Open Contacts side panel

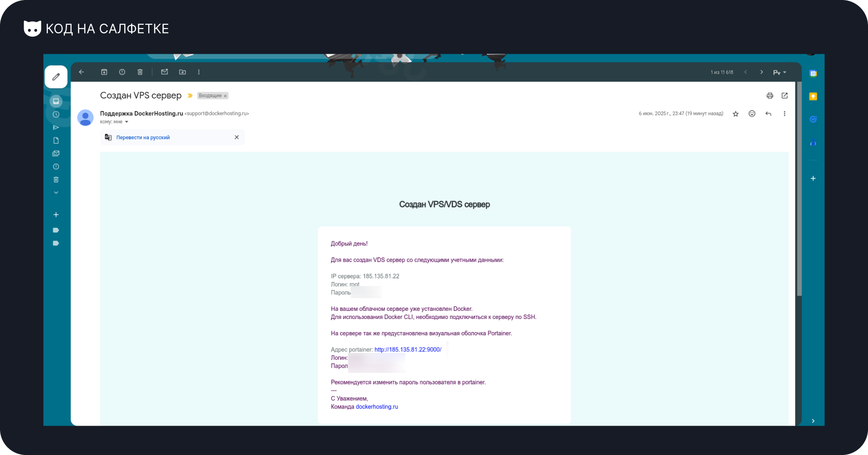coord(813,143)
